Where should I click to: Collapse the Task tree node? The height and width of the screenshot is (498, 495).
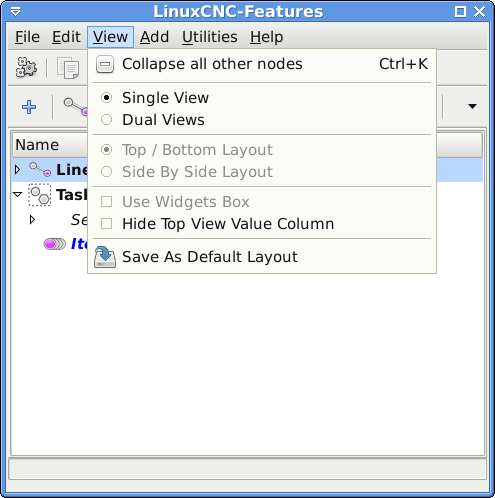(x=18, y=194)
